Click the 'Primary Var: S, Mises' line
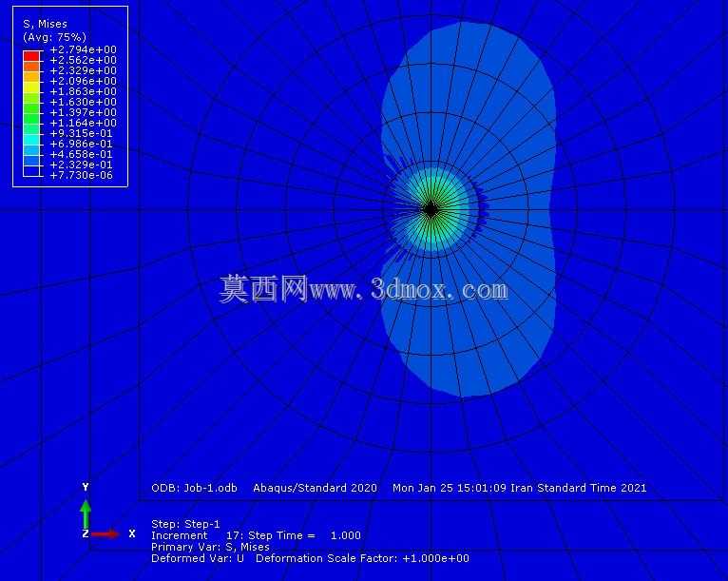Image resolution: width=728 pixels, height=581 pixels. point(210,547)
